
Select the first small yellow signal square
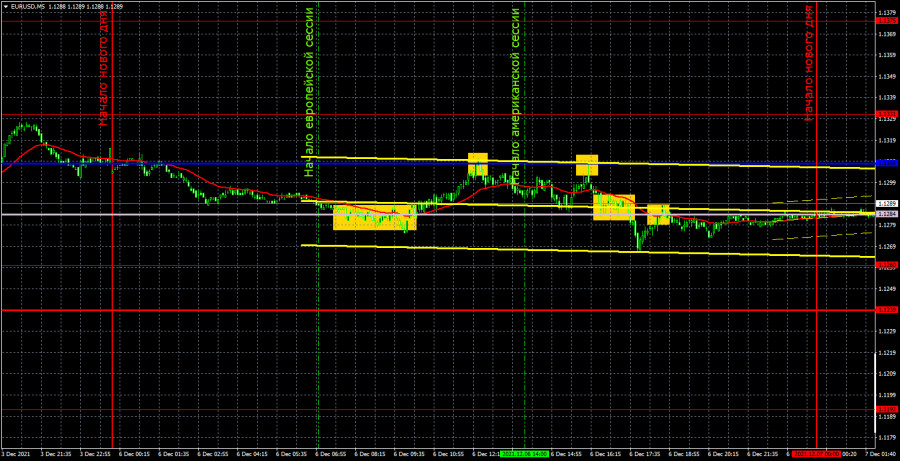tap(477, 163)
